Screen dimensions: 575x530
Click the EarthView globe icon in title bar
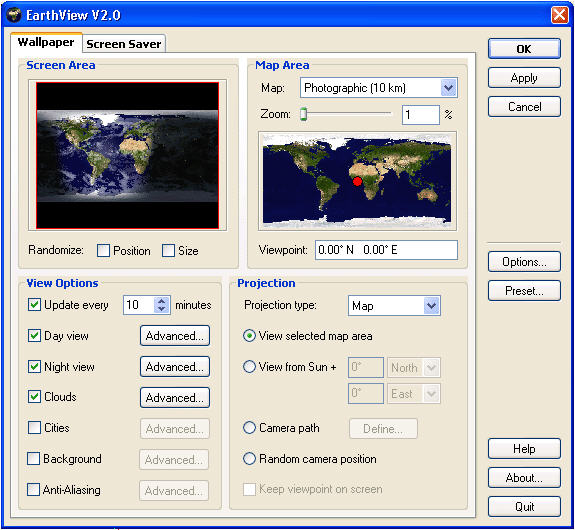click(14, 15)
